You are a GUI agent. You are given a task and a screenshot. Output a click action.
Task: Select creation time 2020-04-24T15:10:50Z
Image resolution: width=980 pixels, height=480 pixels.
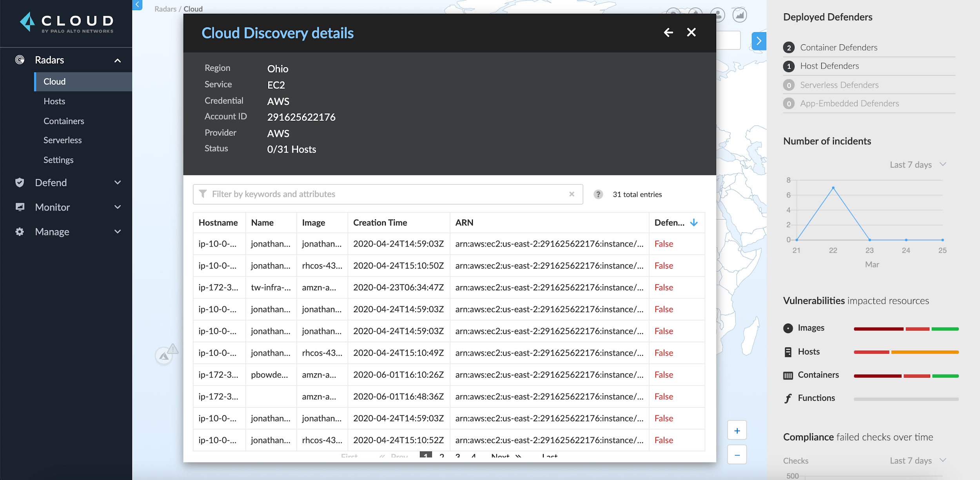pyautogui.click(x=398, y=265)
